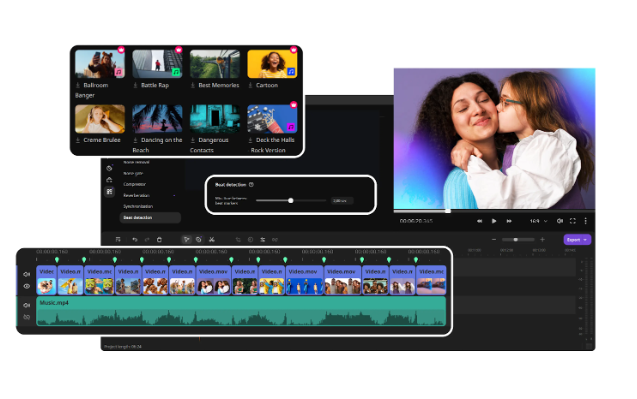Image resolution: width=637 pixels, height=399 pixels.
Task: Open Dangerous Contacts music thumbnail
Action: (x=215, y=119)
